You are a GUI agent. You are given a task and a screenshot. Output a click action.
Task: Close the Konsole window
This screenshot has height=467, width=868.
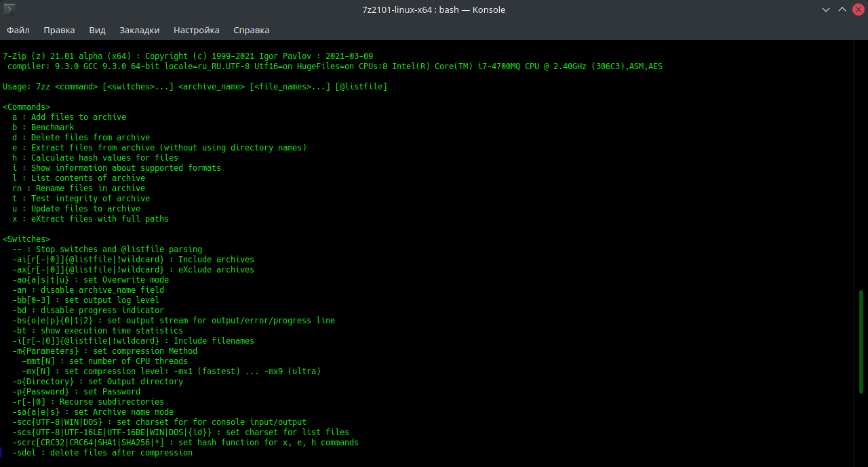857,9
